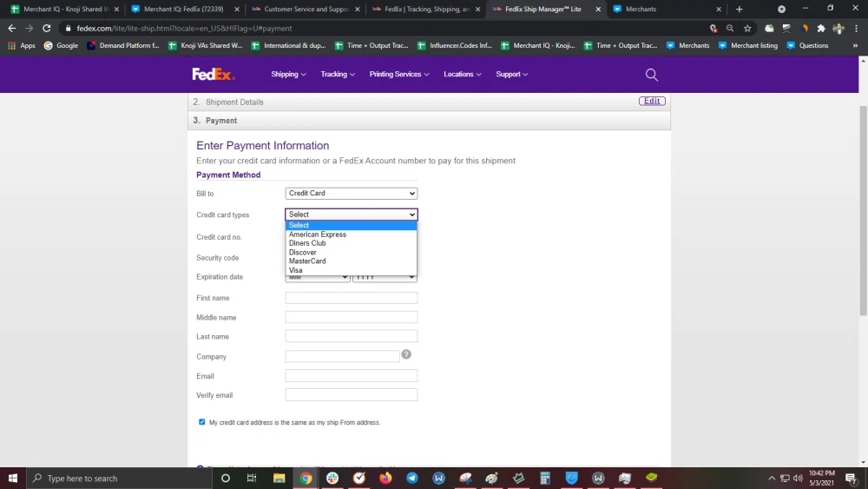
Task: Click the 3. Payment section header
Action: [x=429, y=120]
